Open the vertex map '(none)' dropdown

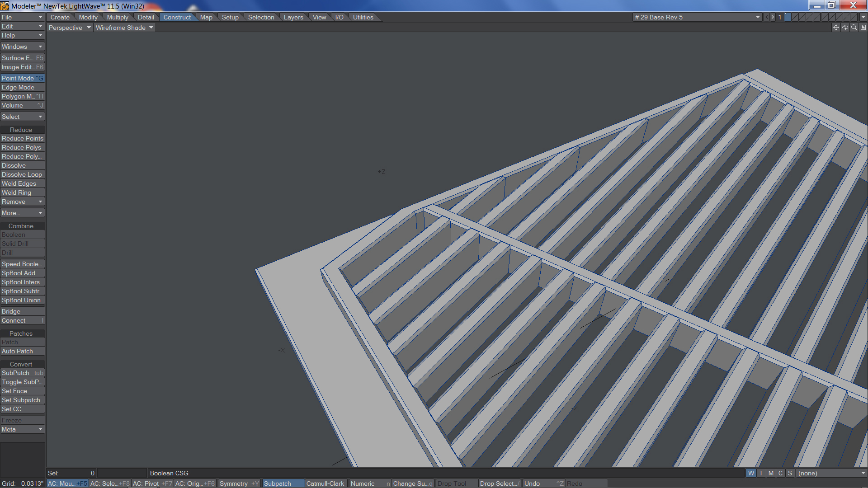click(x=831, y=473)
